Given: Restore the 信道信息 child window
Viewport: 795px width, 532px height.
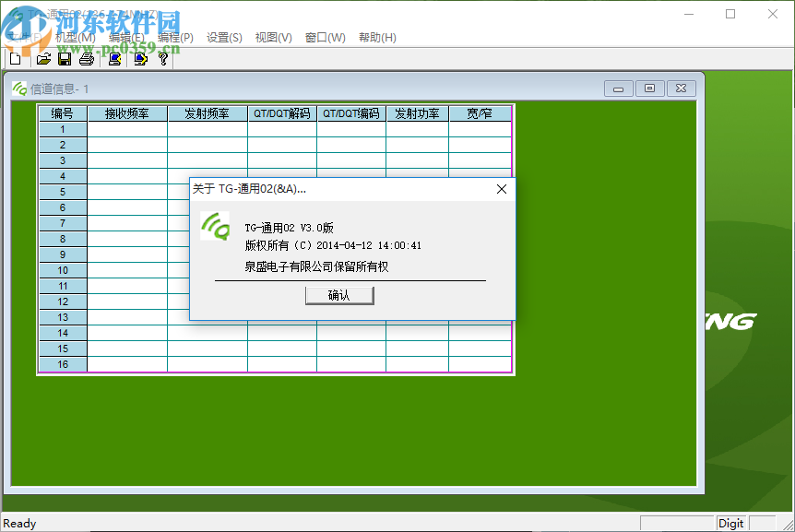Looking at the screenshot, I should [x=648, y=88].
